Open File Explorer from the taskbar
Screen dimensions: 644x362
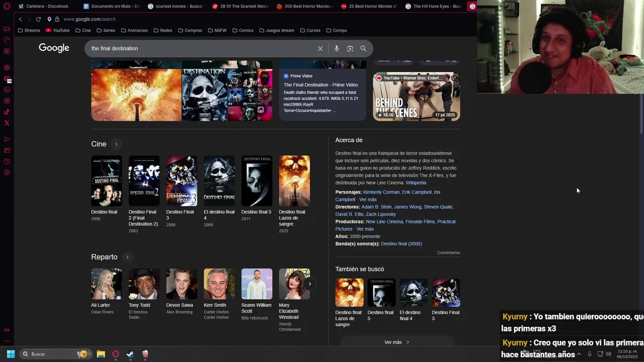click(101, 354)
